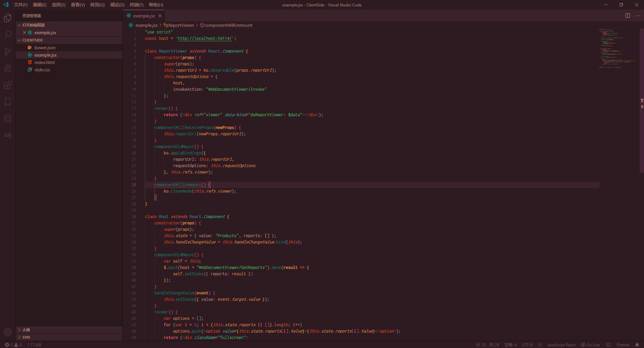Open the Debug view icon

click(7, 68)
